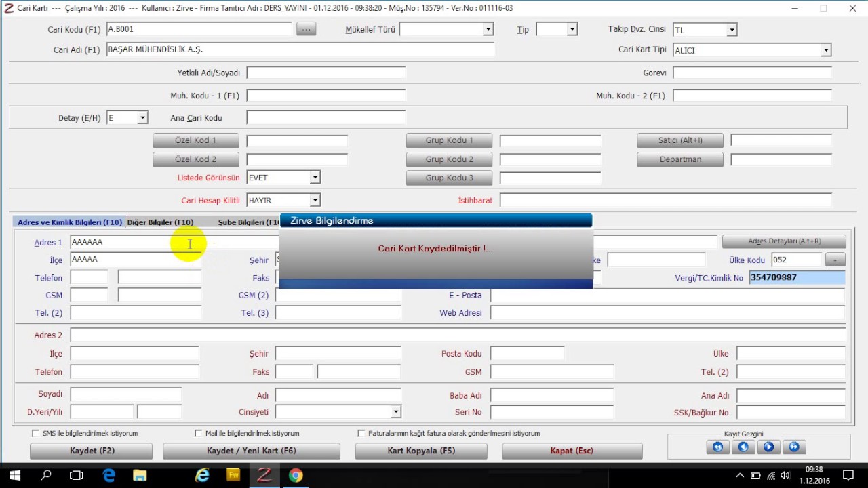Open Google Chrome from taskbar
This screenshot has height=488, width=868.
coord(295,475)
